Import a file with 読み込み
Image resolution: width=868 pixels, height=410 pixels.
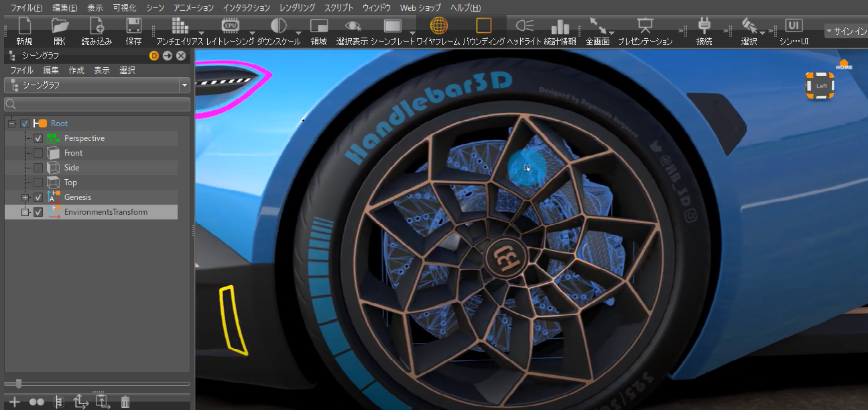tap(97, 31)
